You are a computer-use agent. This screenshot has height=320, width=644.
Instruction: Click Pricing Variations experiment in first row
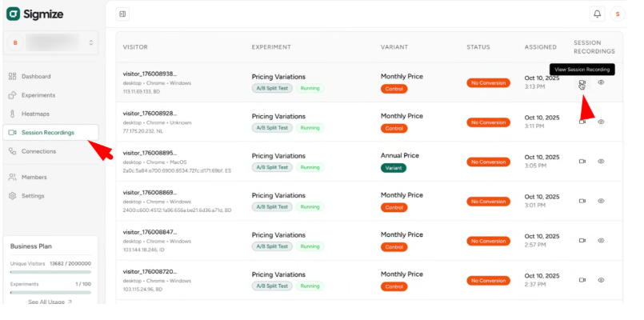[278, 77]
